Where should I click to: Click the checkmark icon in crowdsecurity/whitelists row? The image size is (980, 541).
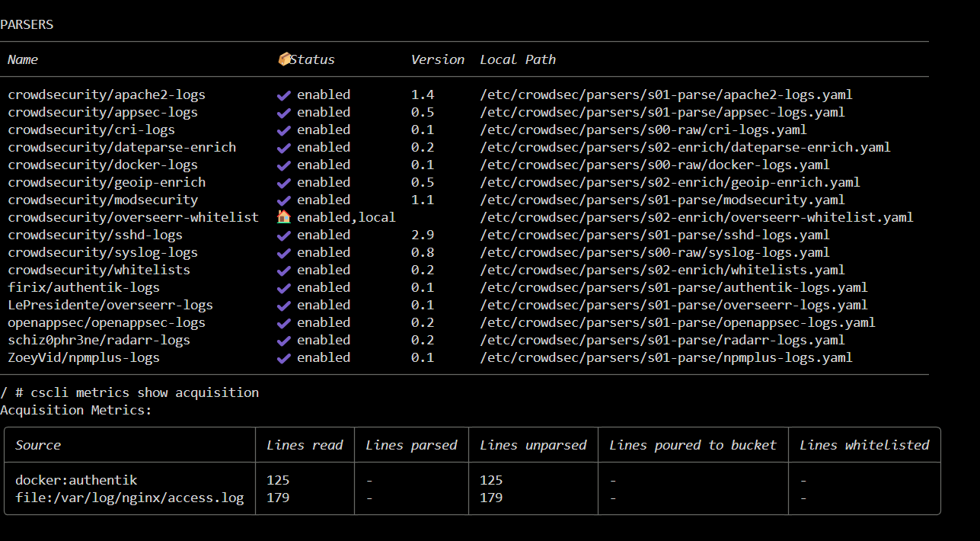[284, 270]
